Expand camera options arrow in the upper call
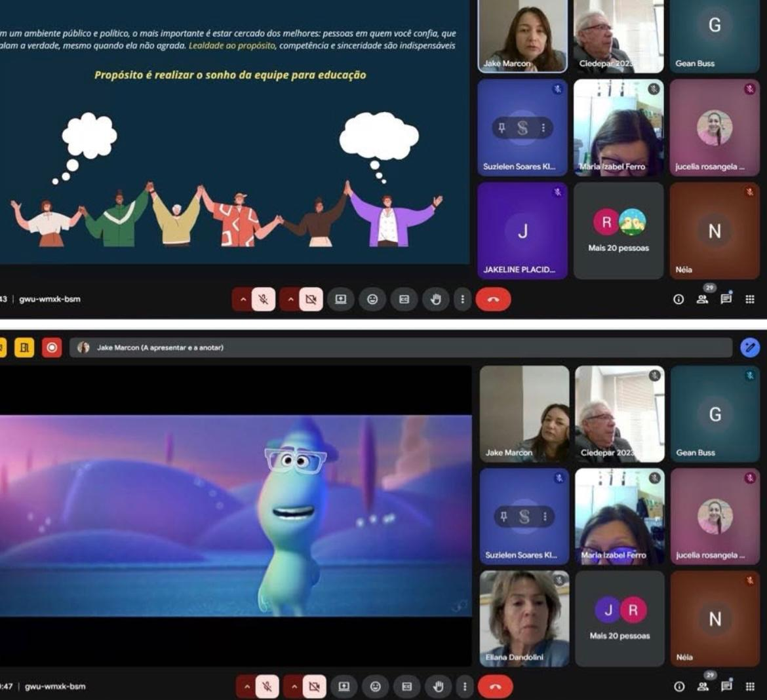The height and width of the screenshot is (700, 767). tap(290, 299)
